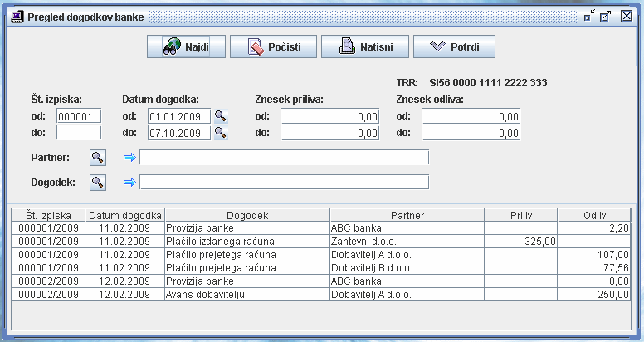Open the Partner lookup magnifier icon
This screenshot has height=342, width=644.
(98, 157)
